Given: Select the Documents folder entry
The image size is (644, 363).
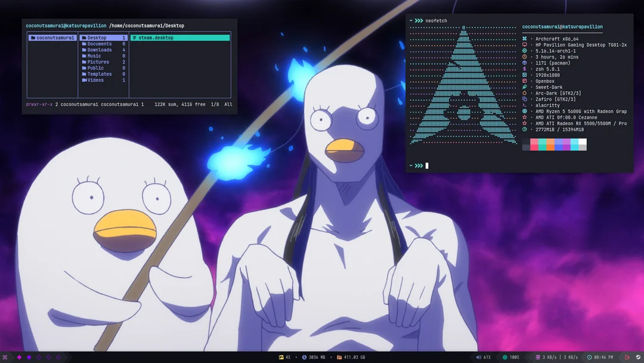Looking at the screenshot, I should pos(99,44).
